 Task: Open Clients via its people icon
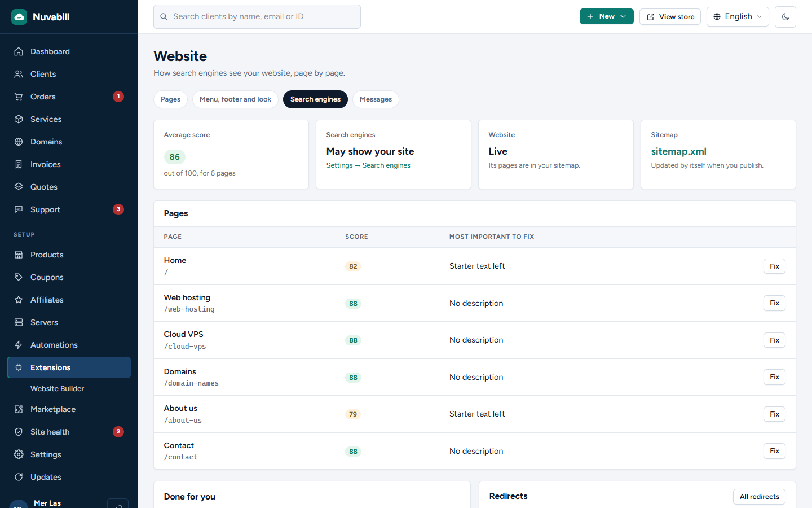[x=19, y=74]
